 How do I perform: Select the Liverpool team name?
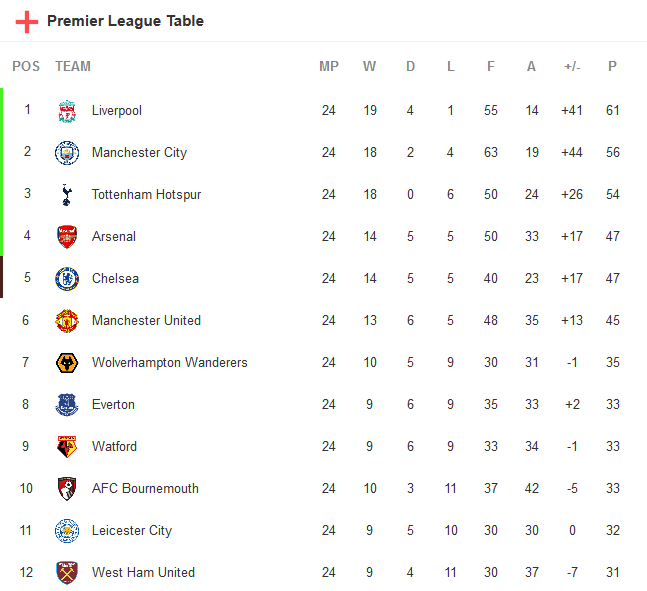click(117, 111)
